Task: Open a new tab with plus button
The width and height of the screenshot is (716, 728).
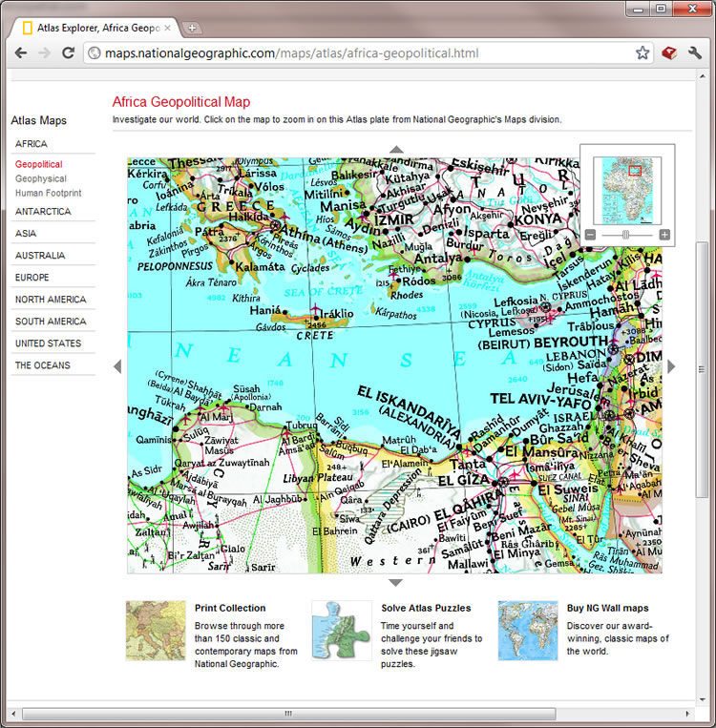Action: (x=192, y=28)
